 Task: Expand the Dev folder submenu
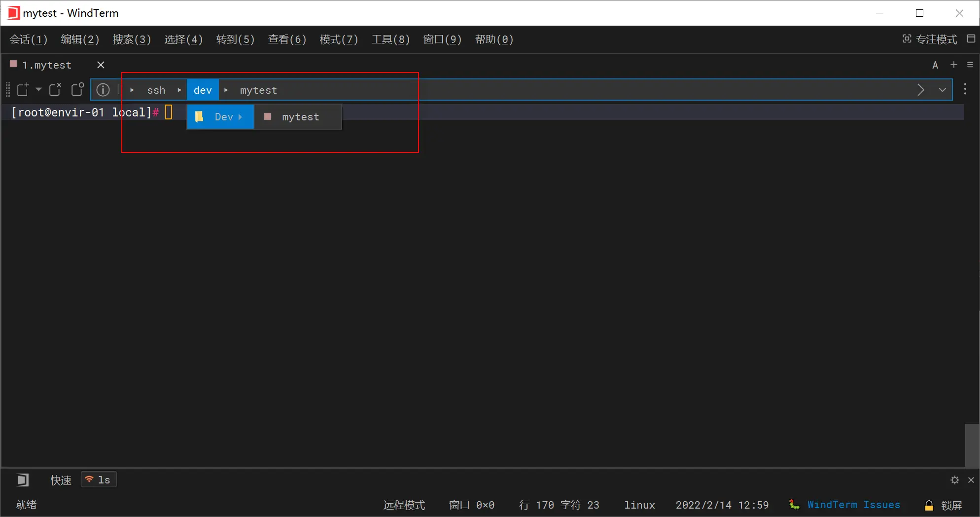[x=220, y=117]
